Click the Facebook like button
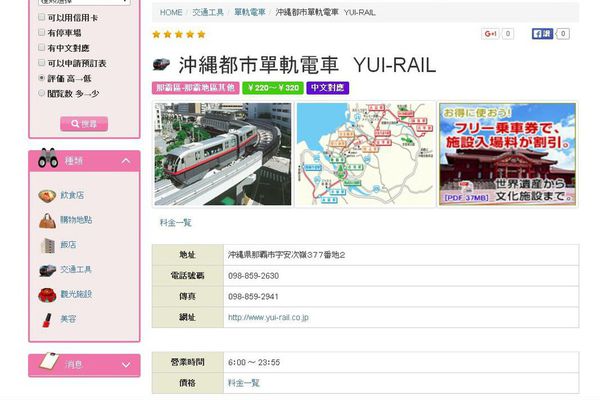 pos(542,34)
